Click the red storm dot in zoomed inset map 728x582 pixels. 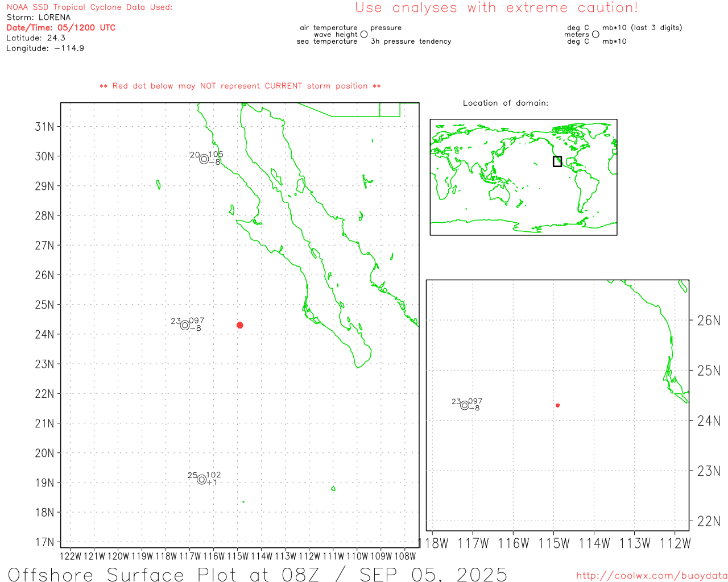click(558, 405)
